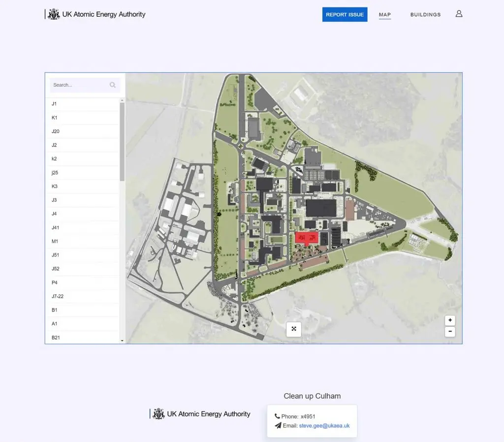Click the list scrollbar up arrow
This screenshot has width=504, height=442.
tap(122, 100)
